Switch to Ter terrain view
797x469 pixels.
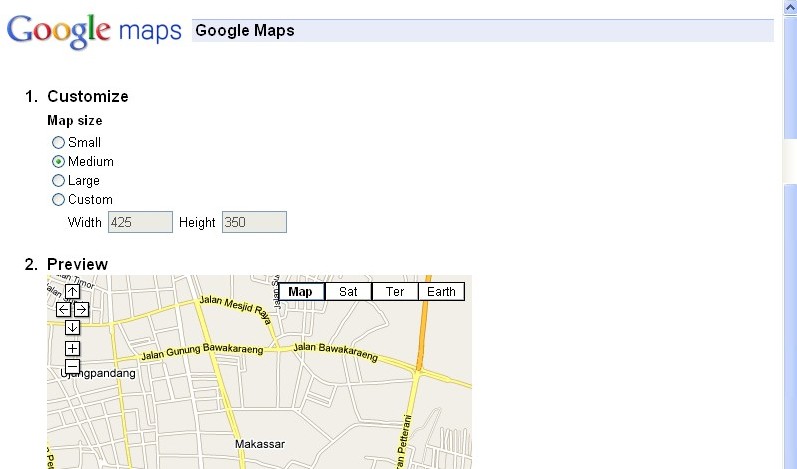pos(395,292)
